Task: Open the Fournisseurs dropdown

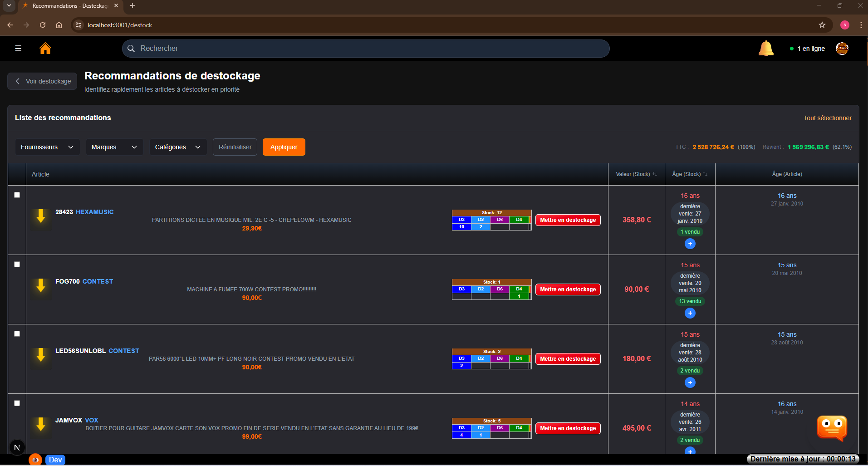Action: tap(47, 147)
